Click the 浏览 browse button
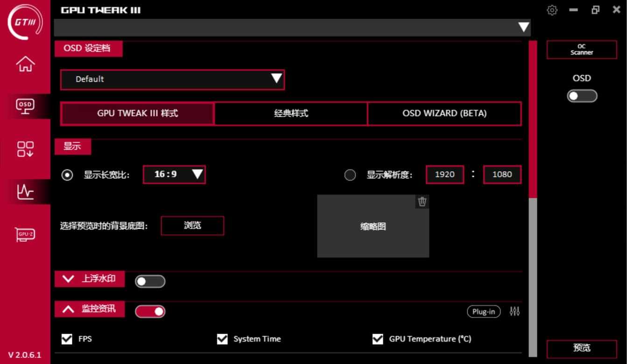Image resolution: width=627 pixels, height=364 pixels. coord(192,225)
